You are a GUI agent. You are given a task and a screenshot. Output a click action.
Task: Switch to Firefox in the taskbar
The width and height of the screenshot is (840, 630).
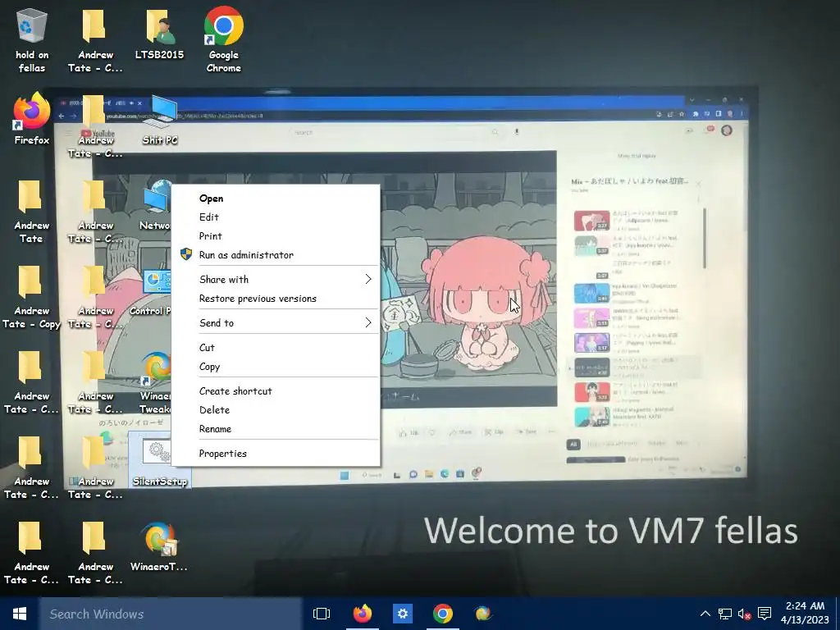coord(362,614)
